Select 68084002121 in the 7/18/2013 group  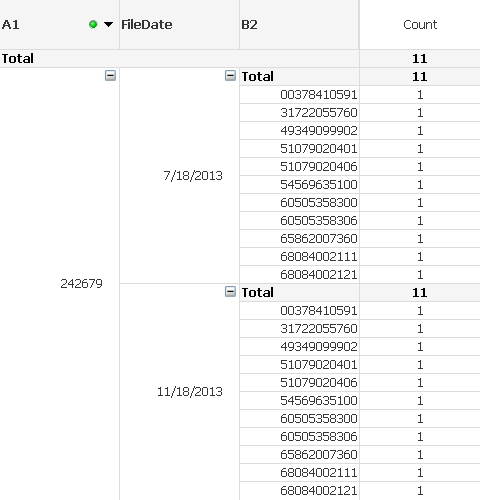point(319,275)
